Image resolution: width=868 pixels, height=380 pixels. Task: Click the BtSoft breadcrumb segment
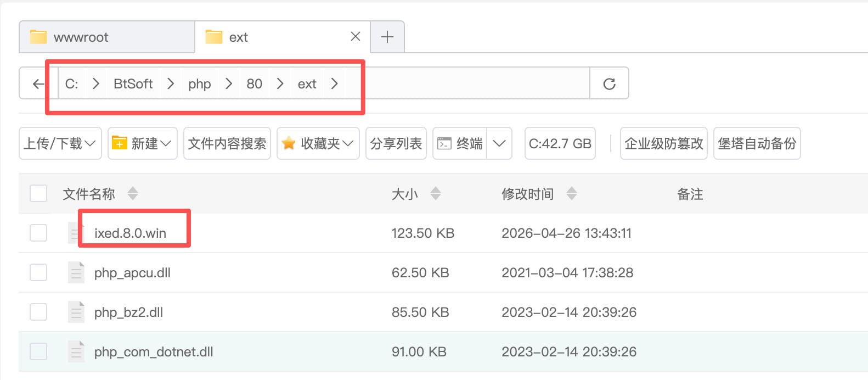(x=133, y=84)
